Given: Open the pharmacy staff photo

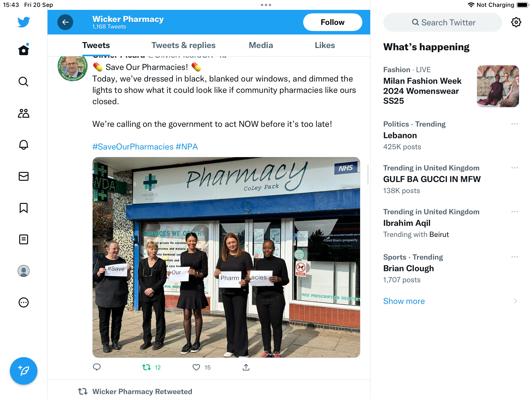Looking at the screenshot, I should pyautogui.click(x=226, y=257).
